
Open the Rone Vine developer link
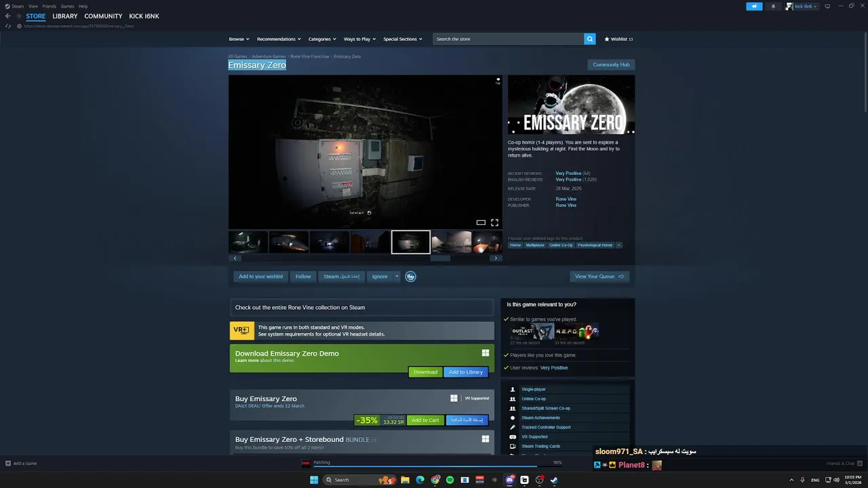566,199
